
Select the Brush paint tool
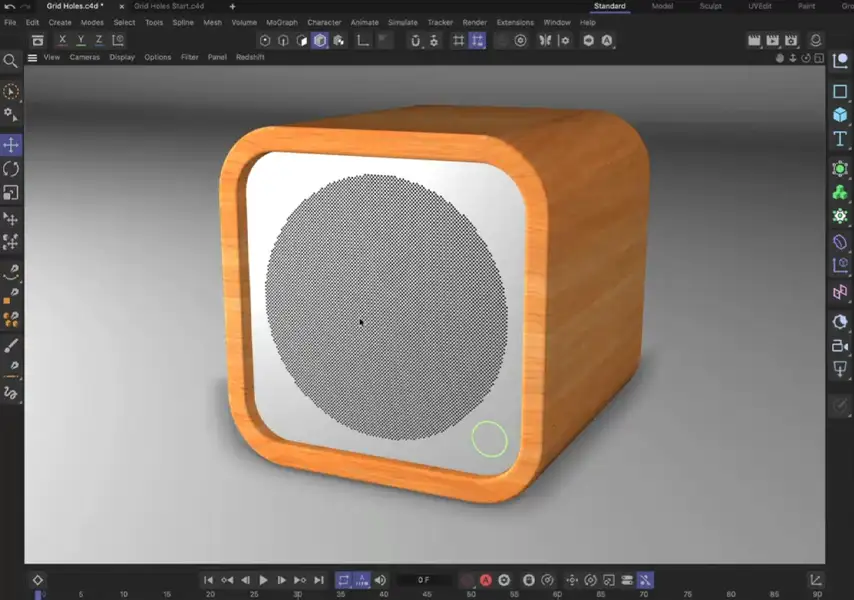(x=11, y=345)
